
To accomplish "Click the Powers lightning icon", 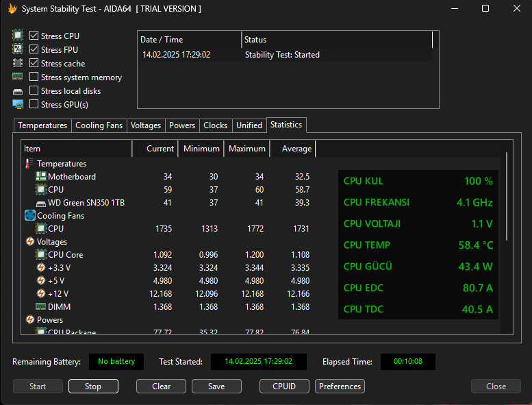I will pos(30,319).
